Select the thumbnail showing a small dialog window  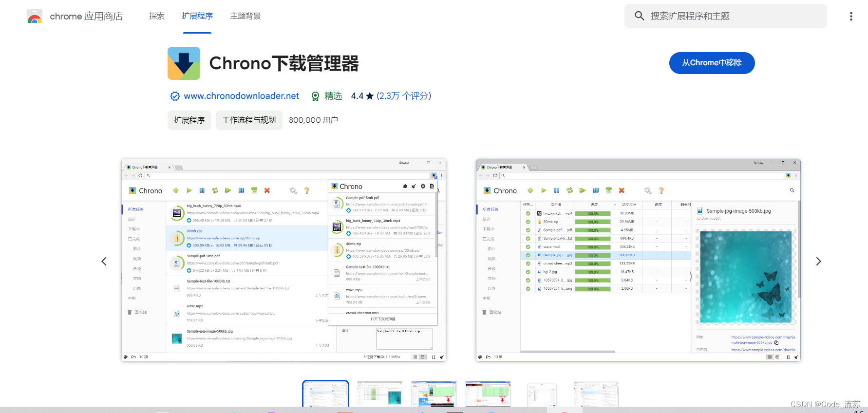tap(542, 394)
